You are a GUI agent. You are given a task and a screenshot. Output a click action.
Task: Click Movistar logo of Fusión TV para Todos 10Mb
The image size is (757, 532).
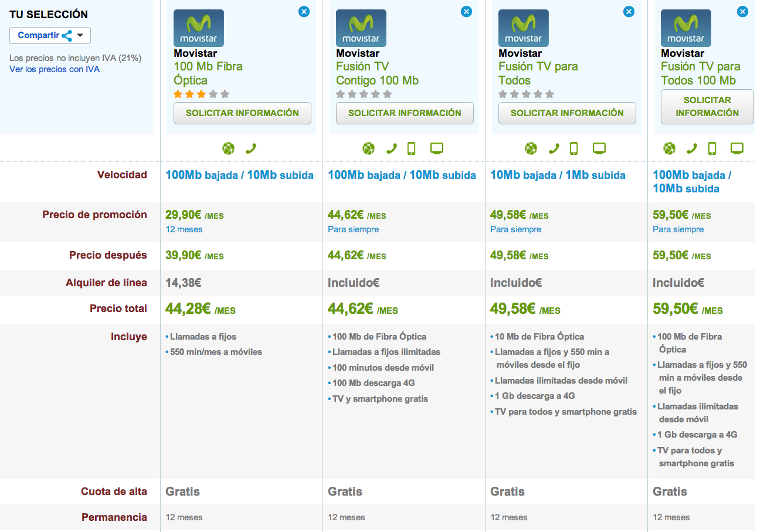(524, 28)
